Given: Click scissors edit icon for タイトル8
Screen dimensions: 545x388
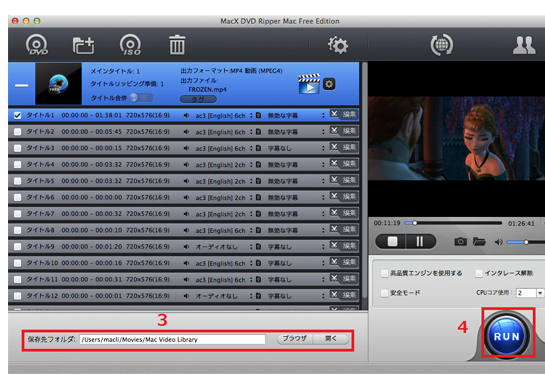Looking at the screenshot, I should [334, 229].
